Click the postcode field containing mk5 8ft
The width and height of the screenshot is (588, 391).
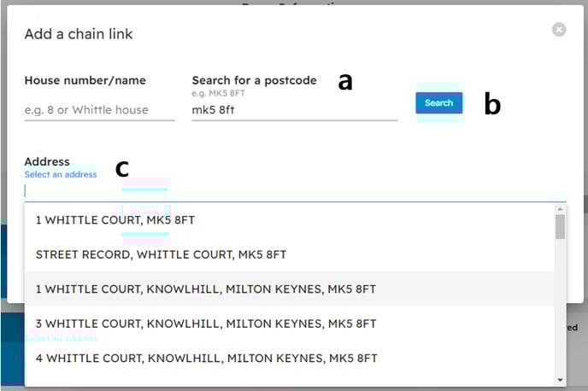pos(294,110)
